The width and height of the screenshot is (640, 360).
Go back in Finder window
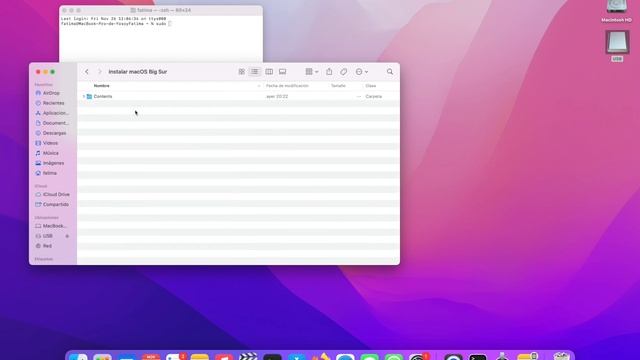(x=87, y=72)
